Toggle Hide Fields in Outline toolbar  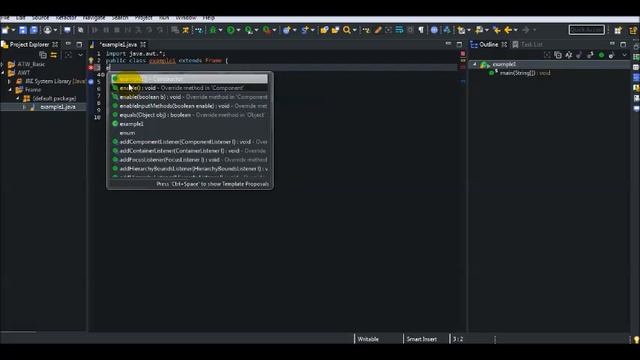(x=579, y=55)
